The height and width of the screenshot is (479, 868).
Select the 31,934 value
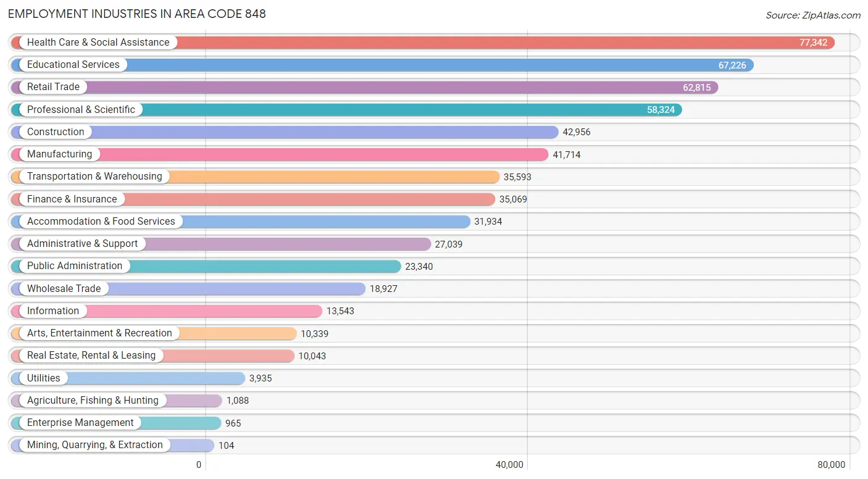coord(488,222)
